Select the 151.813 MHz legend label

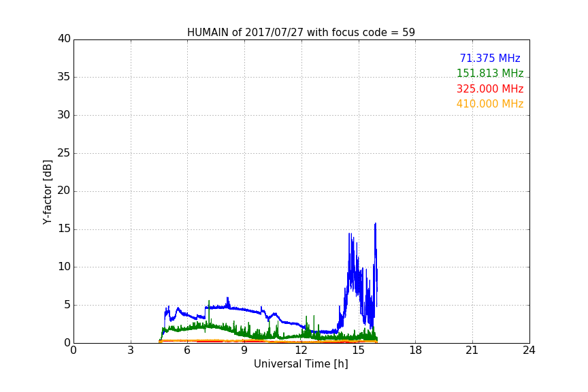[x=490, y=73]
